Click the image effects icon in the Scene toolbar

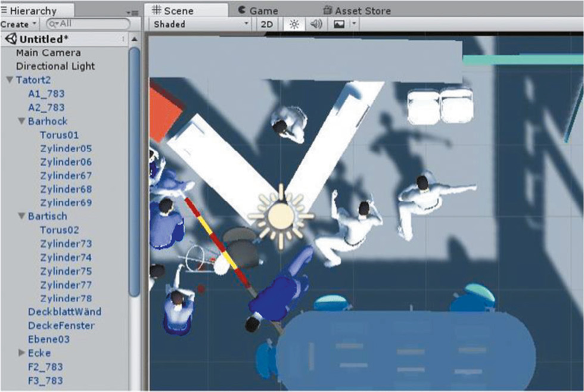(x=338, y=24)
